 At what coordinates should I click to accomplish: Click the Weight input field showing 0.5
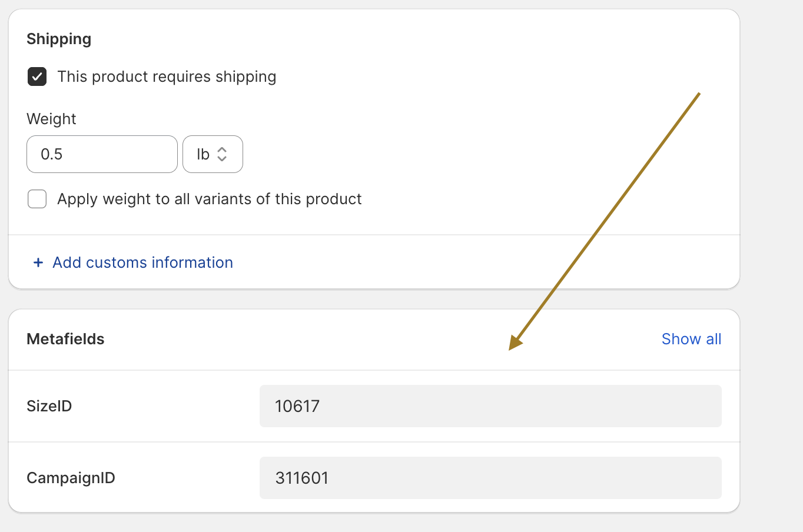[102, 154]
